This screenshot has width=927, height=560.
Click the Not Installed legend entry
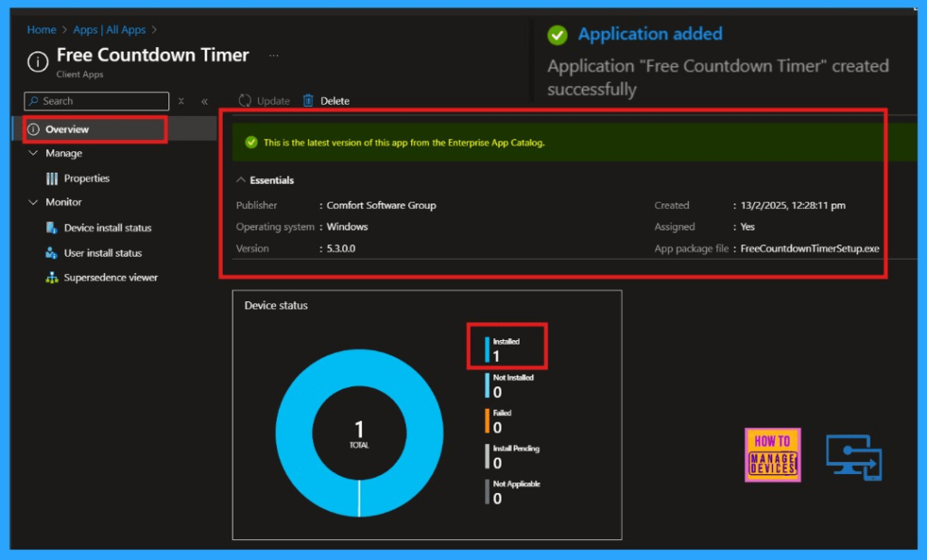[509, 385]
